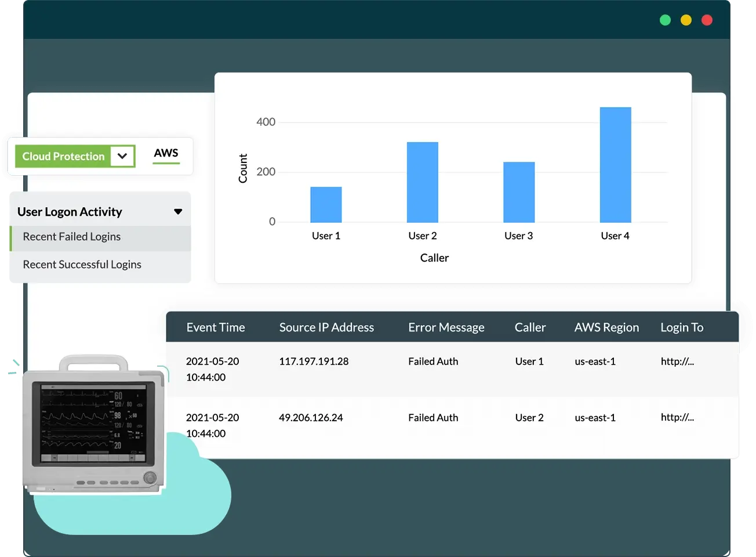The height and width of the screenshot is (557, 756).
Task: Select the Cloud Protection combo box
Action: (x=75, y=156)
